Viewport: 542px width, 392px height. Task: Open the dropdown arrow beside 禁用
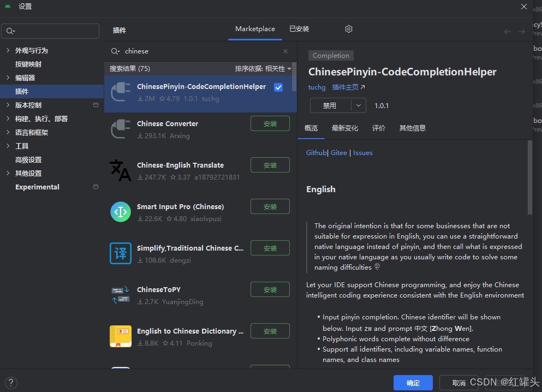coord(359,105)
